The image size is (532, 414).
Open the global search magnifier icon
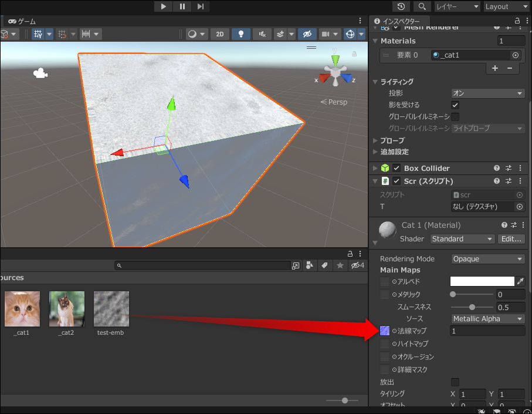[x=422, y=6]
